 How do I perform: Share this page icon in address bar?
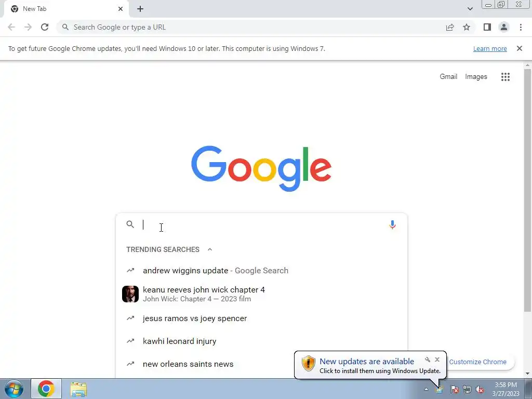tap(450, 27)
